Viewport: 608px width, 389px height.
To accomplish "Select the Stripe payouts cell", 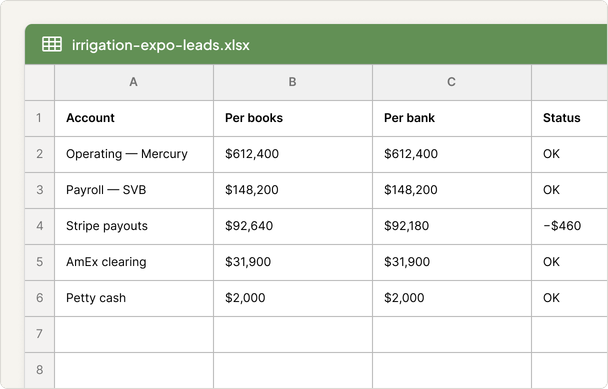I will coord(134,226).
